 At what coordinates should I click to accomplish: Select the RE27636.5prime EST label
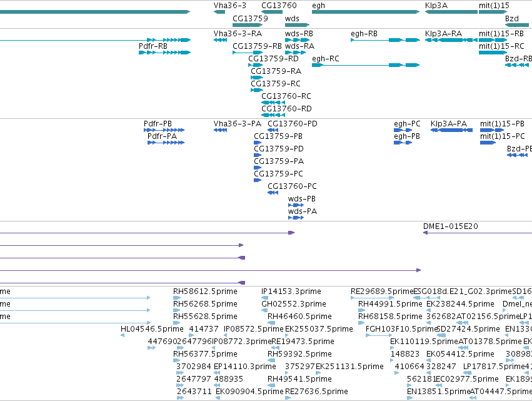coord(316,392)
